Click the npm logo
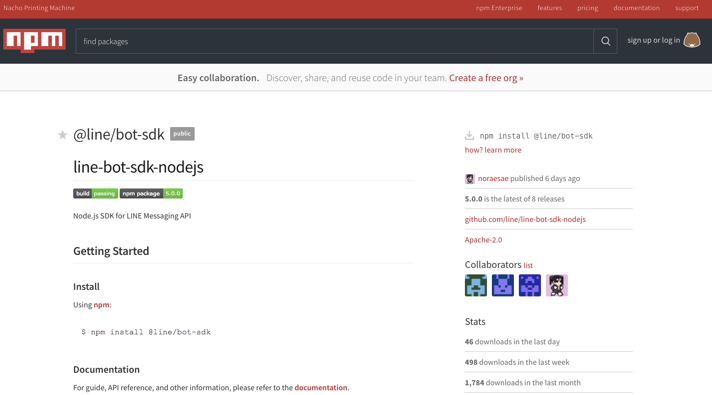 point(35,40)
